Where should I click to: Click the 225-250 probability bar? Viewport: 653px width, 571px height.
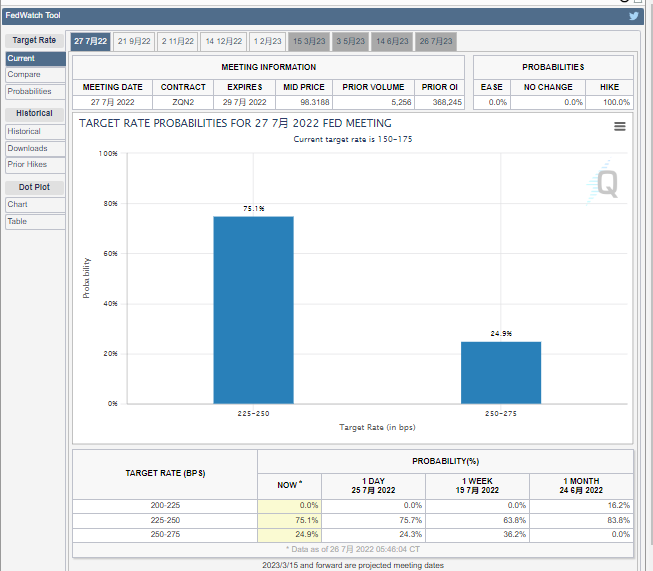click(253, 310)
